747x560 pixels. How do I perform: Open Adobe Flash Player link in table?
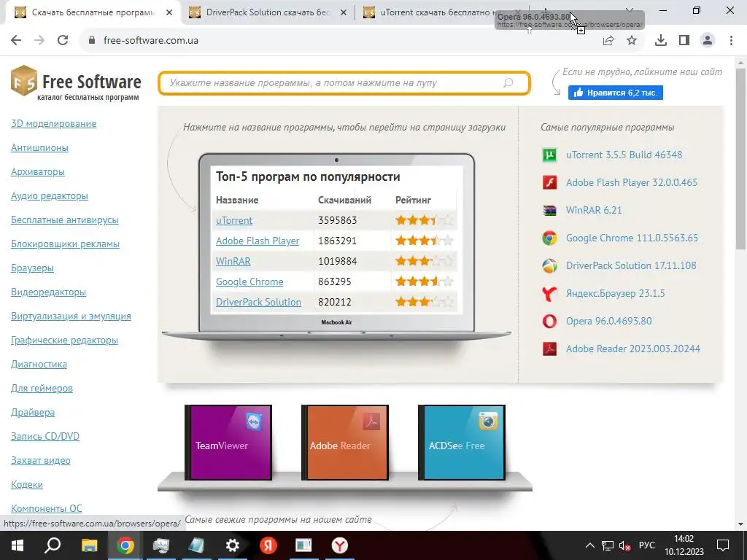pos(258,241)
